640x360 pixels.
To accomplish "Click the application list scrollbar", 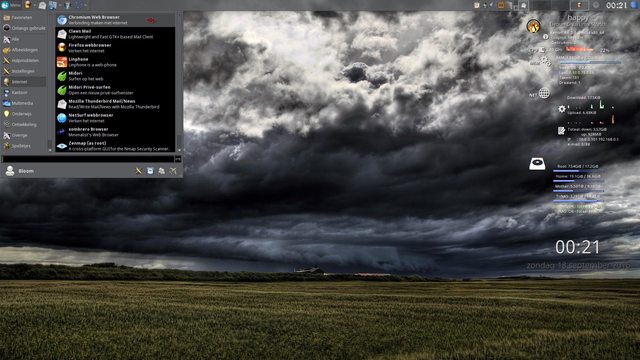I will coord(178,82).
